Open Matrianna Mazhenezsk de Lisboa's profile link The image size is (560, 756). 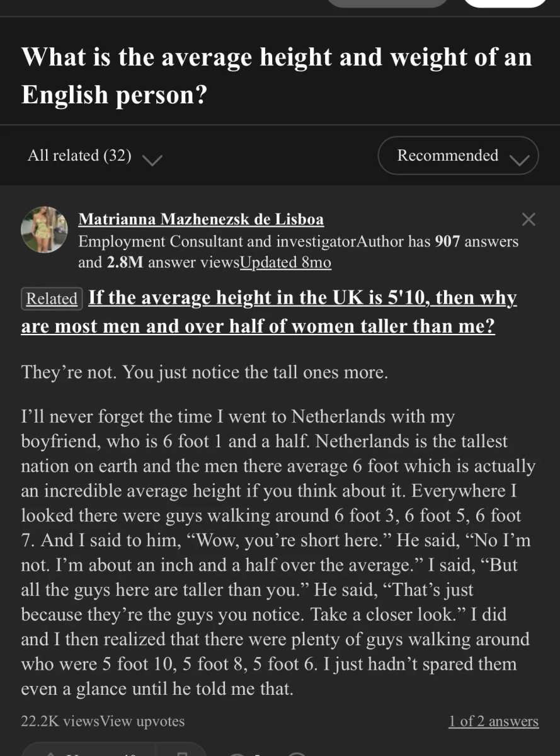(x=201, y=219)
